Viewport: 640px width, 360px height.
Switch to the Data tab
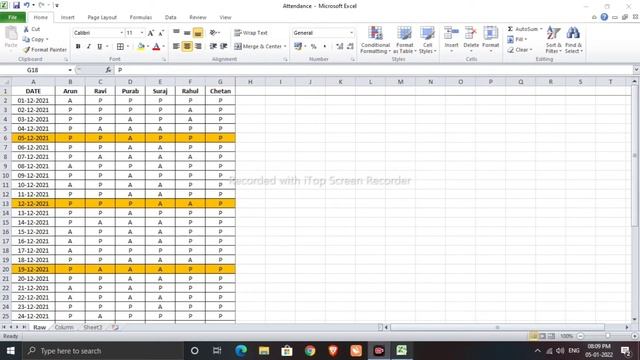pyautogui.click(x=171, y=18)
